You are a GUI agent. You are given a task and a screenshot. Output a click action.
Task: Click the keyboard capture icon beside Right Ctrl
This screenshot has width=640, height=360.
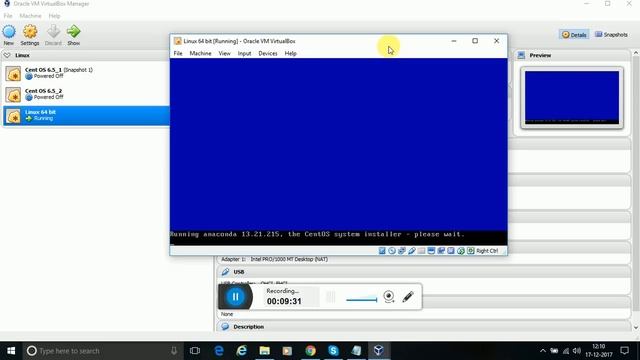[471, 251]
